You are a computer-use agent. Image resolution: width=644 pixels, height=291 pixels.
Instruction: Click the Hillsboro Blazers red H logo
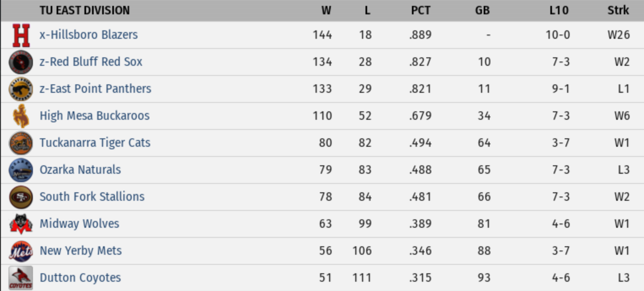[21, 35]
